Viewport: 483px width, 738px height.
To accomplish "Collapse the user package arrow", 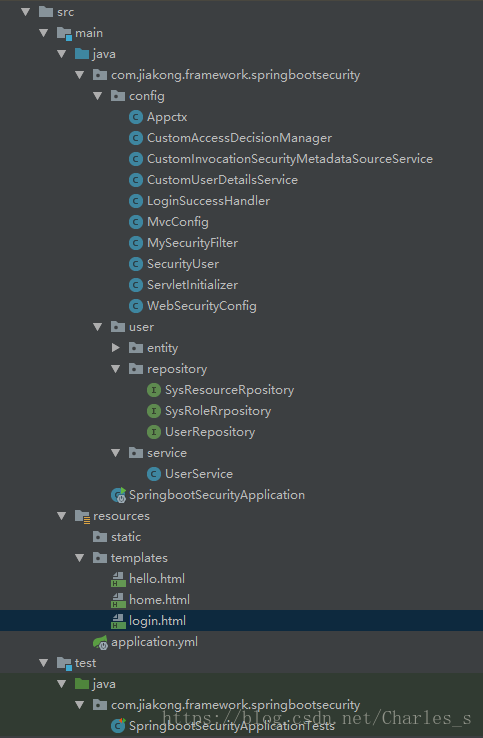I will [97, 327].
